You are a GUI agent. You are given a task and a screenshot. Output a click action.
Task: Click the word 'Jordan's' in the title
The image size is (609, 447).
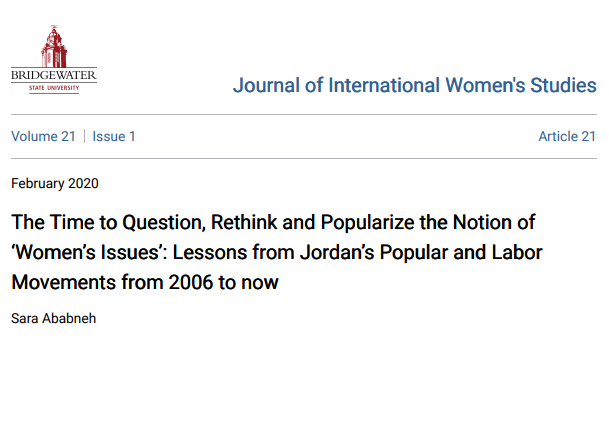(x=337, y=252)
